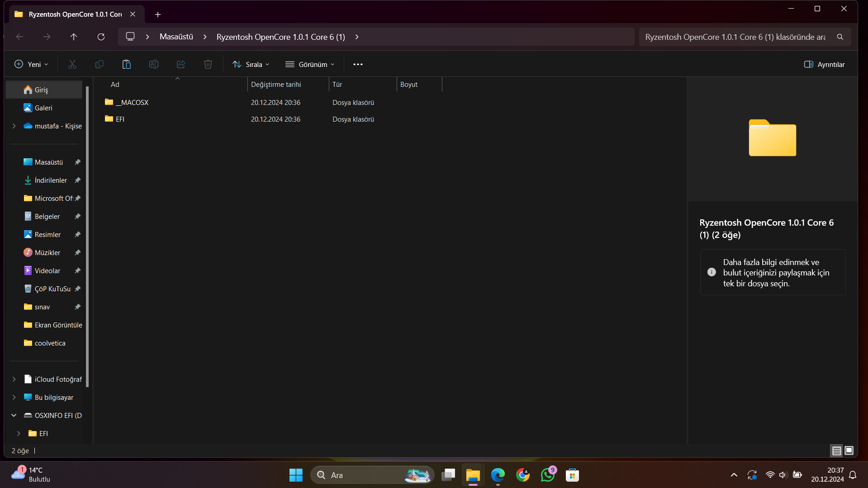Viewport: 868px width, 488px height.
Task: Go up one folder level
Action: tap(74, 37)
